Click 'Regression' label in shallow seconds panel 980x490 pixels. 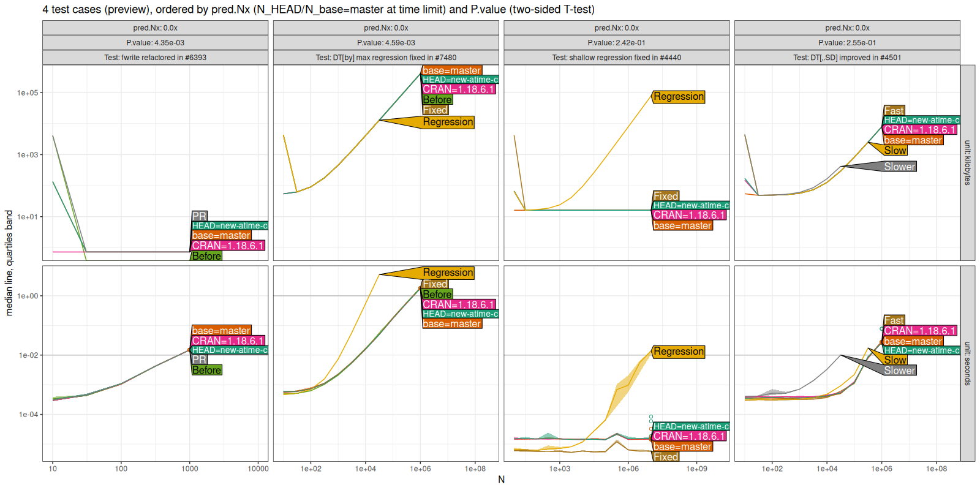(x=679, y=352)
